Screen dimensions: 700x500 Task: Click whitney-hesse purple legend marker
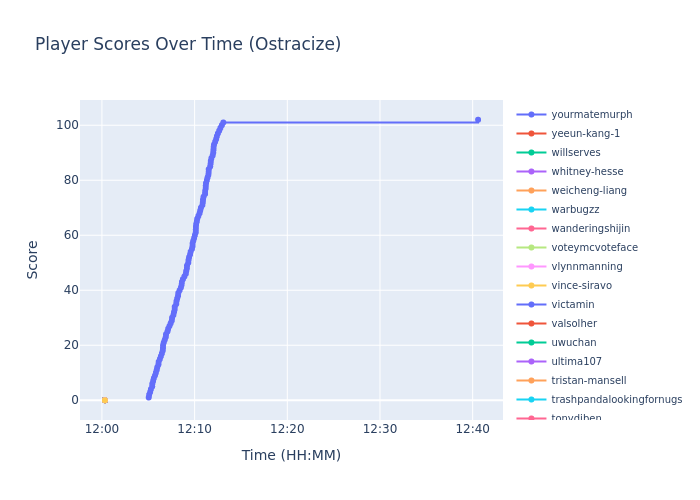point(531,172)
